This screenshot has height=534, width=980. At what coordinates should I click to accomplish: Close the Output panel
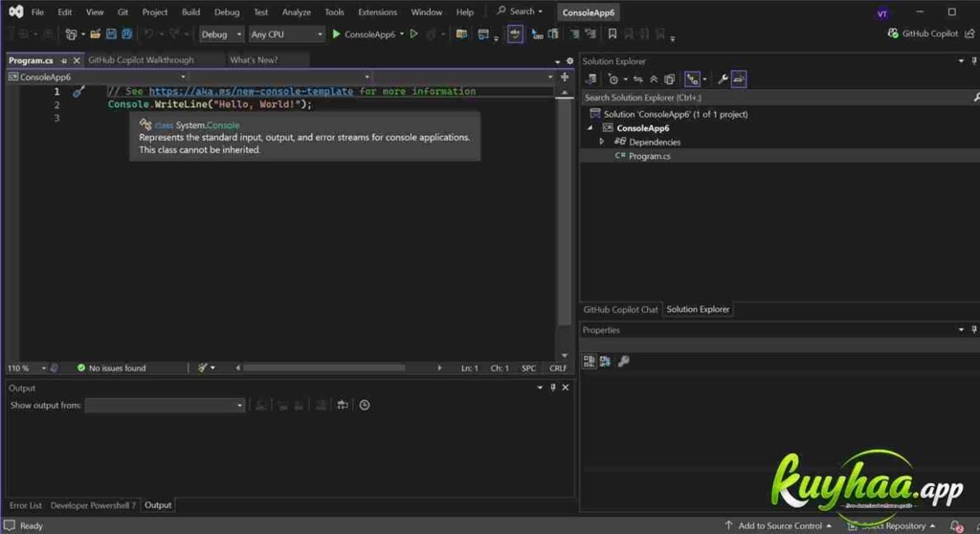click(566, 388)
